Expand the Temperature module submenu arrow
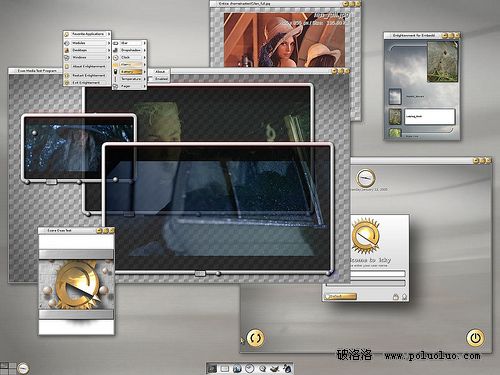 click(x=144, y=79)
